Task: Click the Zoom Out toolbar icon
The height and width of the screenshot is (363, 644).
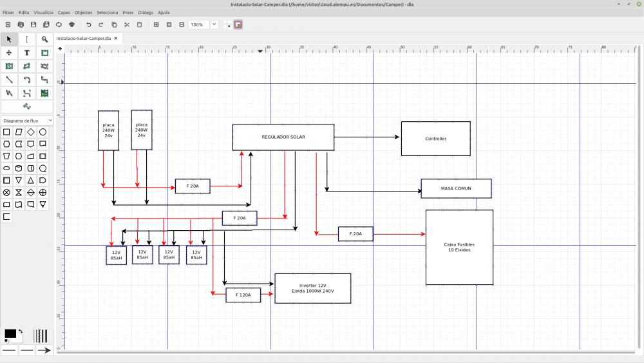Action: tap(182, 25)
